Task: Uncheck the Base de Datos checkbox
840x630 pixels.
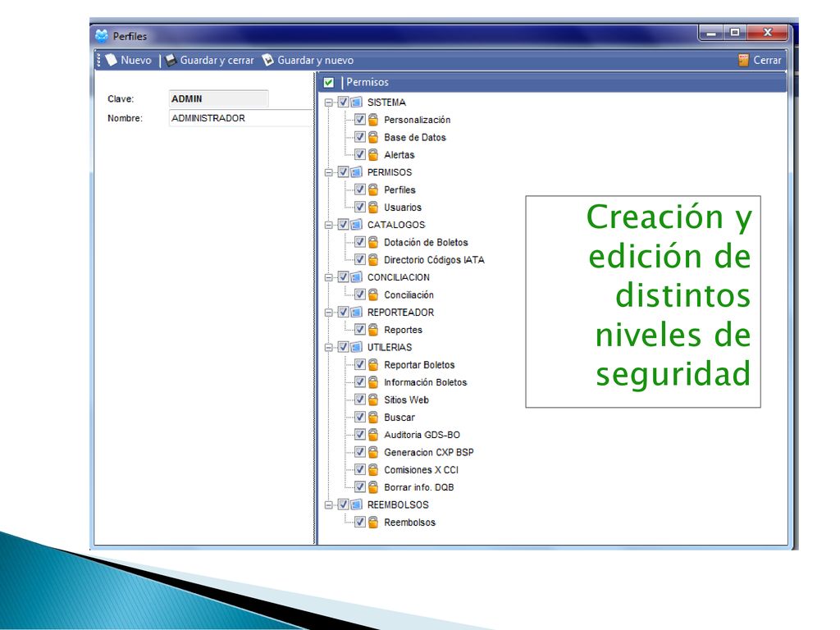Action: coord(360,137)
